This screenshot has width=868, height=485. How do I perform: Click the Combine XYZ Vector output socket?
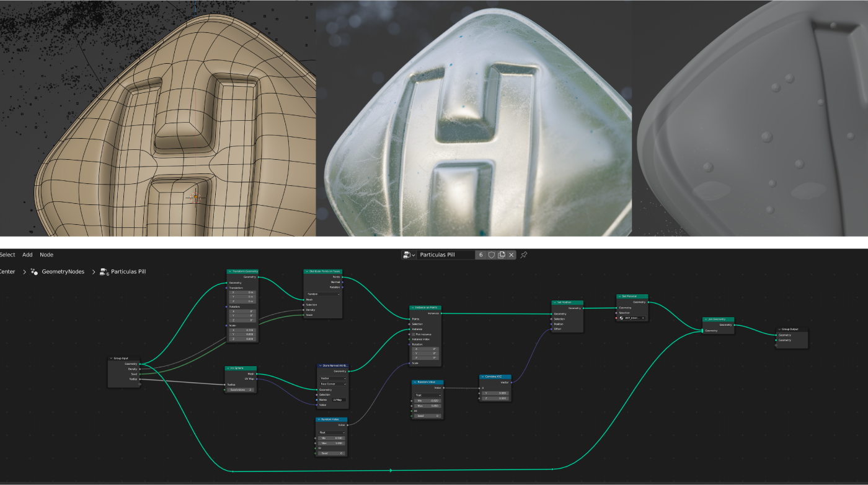click(x=511, y=382)
